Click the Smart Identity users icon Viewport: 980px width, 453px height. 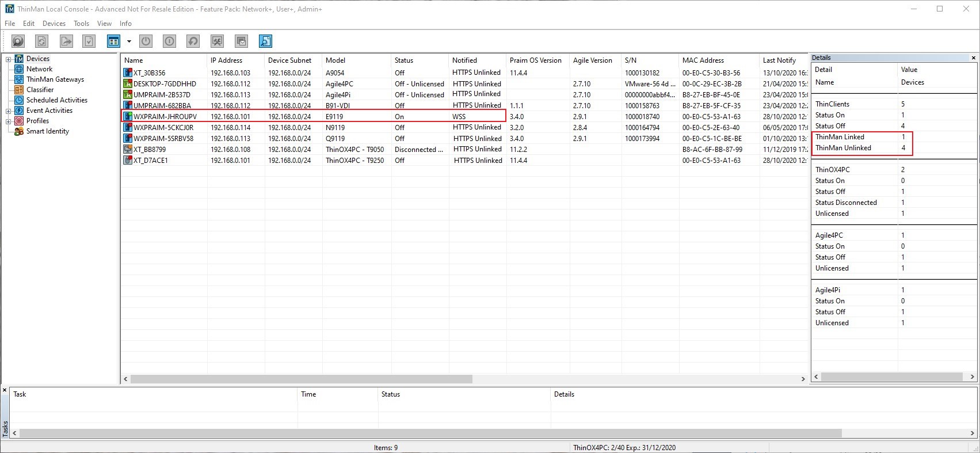[19, 131]
